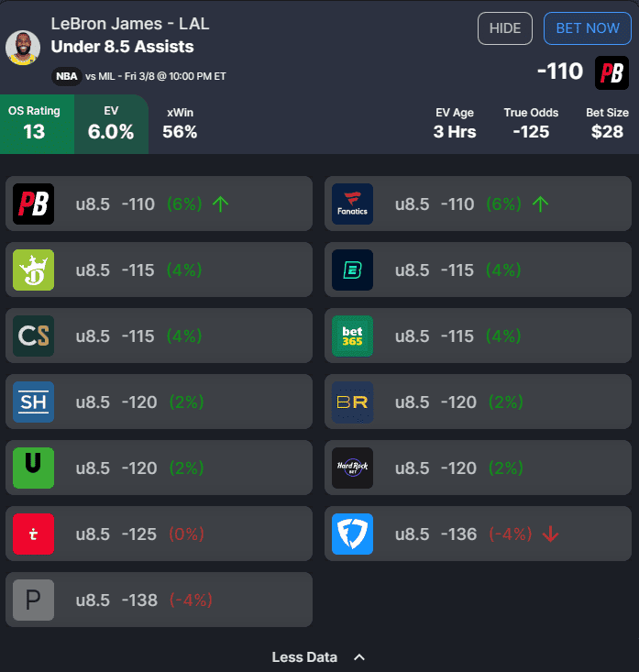The width and height of the screenshot is (639, 672).
Task: Select the Caesars CS sportsbook icon
Action: (33, 336)
